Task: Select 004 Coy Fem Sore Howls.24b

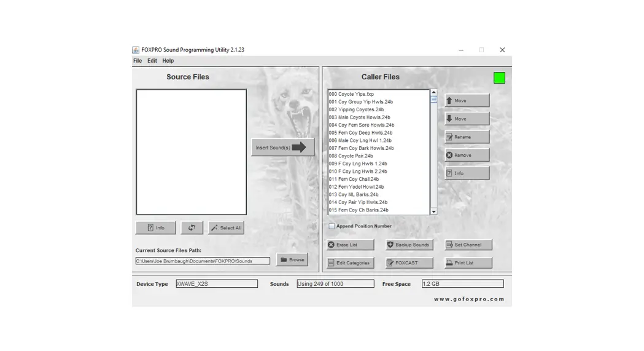Action: 379,125
